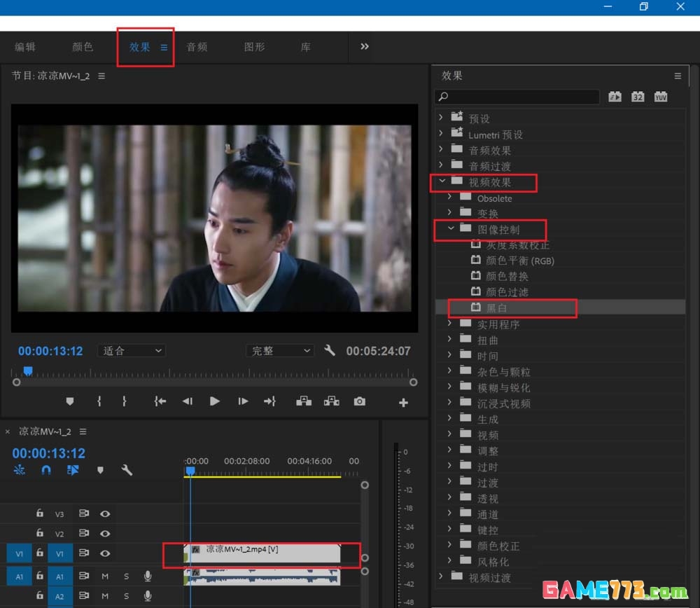The width and height of the screenshot is (700, 608).
Task: Open the 适合 zoom level dropdown
Action: [132, 351]
